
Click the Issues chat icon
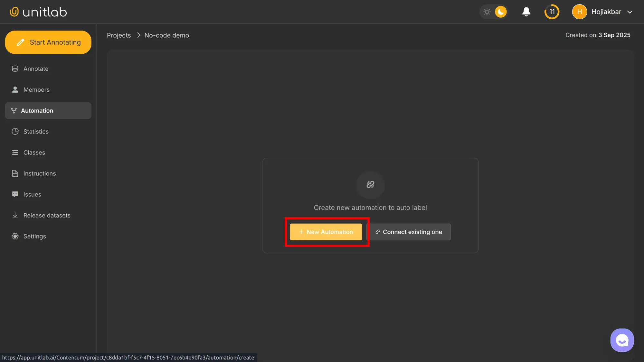pyautogui.click(x=15, y=194)
